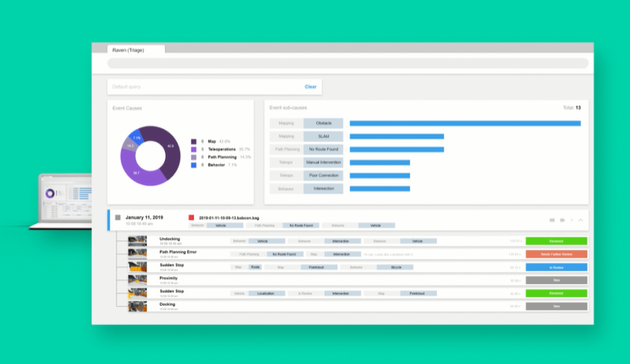Viewport: 630px width, 364px height.
Task: Click the gray square icon beside January 11, 2019
Action: (x=118, y=218)
